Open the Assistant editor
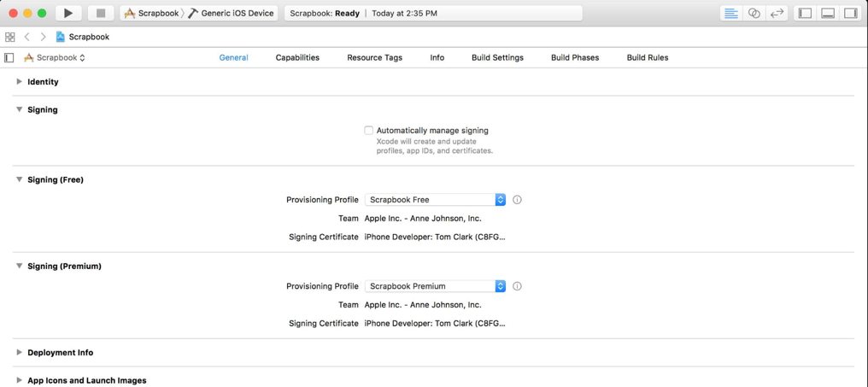Screen dimensions: 868x387 [754, 13]
